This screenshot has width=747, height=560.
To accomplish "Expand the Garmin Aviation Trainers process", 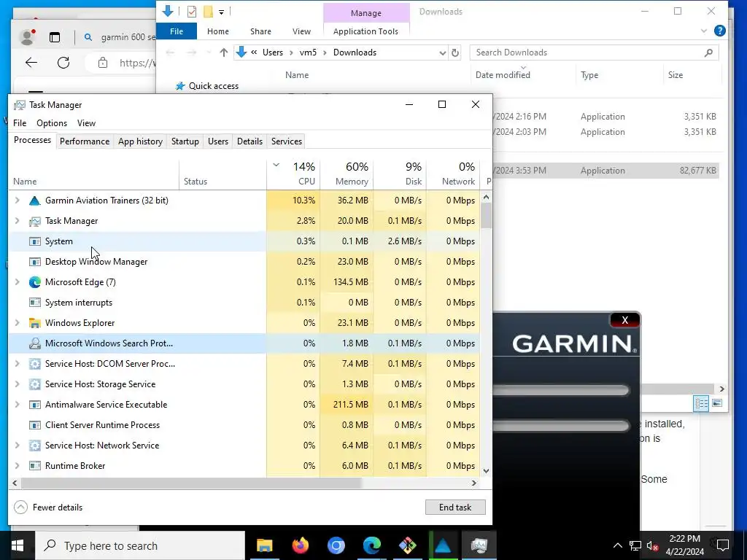I will (18, 201).
